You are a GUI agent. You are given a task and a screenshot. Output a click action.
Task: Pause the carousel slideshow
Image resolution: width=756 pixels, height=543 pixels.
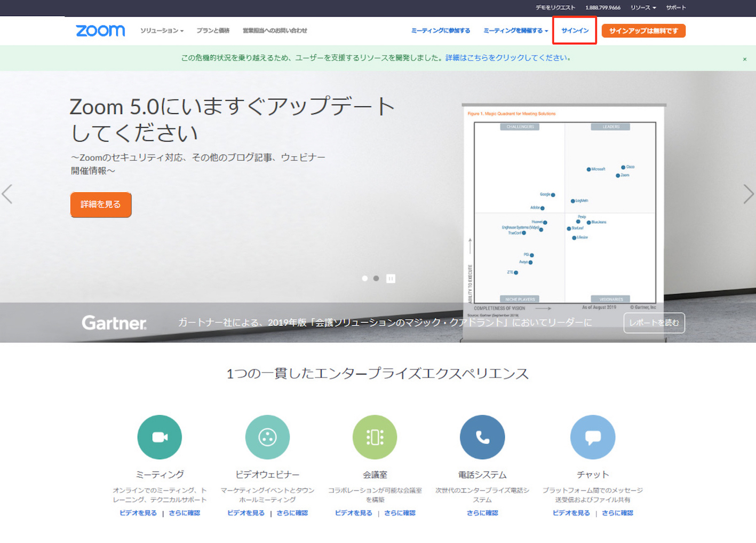click(391, 278)
